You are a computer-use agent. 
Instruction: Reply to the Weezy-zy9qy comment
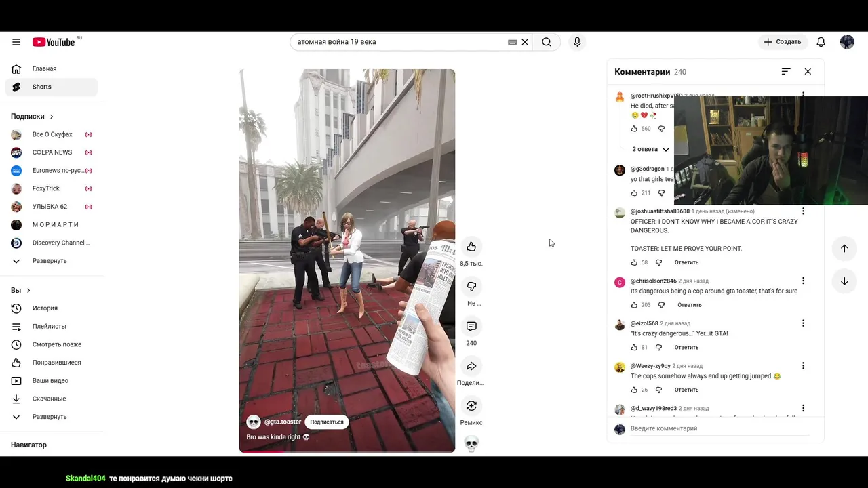click(x=686, y=390)
